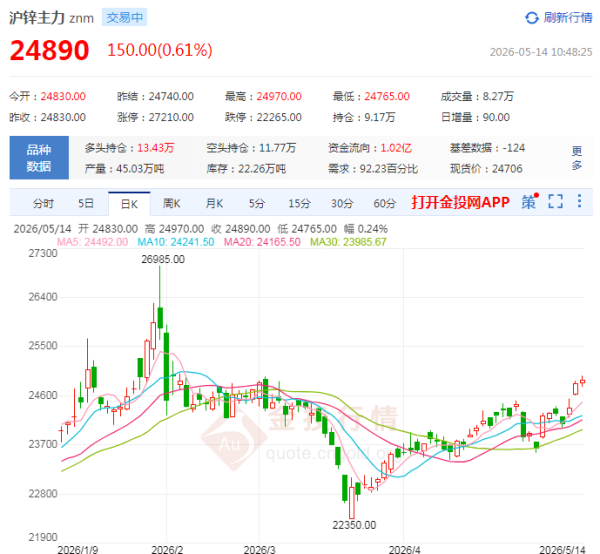The width and height of the screenshot is (600, 554).
Task: Switch to the 周K weekly tab
Action: coord(171,203)
